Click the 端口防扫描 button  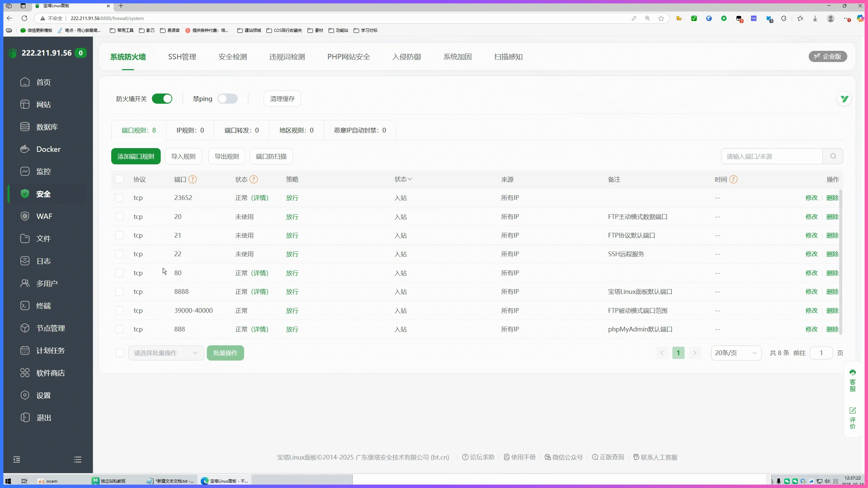point(271,156)
